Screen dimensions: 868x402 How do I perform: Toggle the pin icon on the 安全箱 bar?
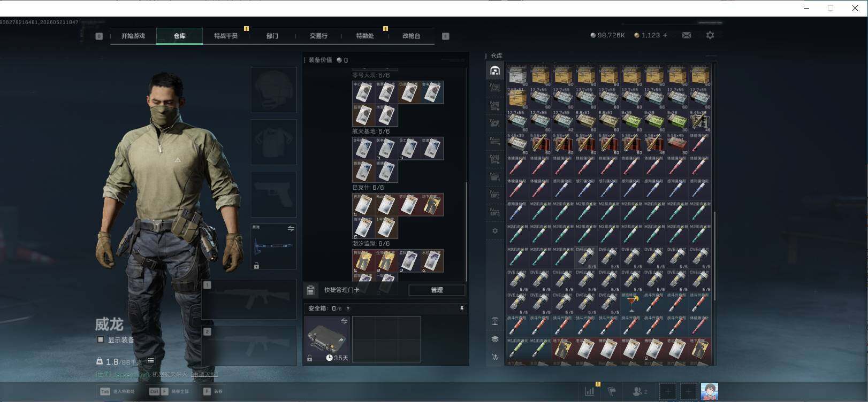point(461,308)
